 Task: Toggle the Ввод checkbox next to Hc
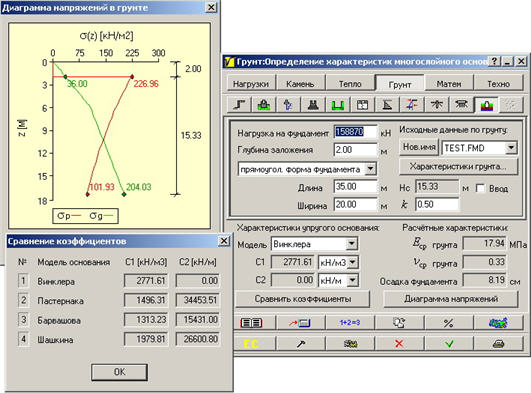pyautogui.click(x=480, y=188)
